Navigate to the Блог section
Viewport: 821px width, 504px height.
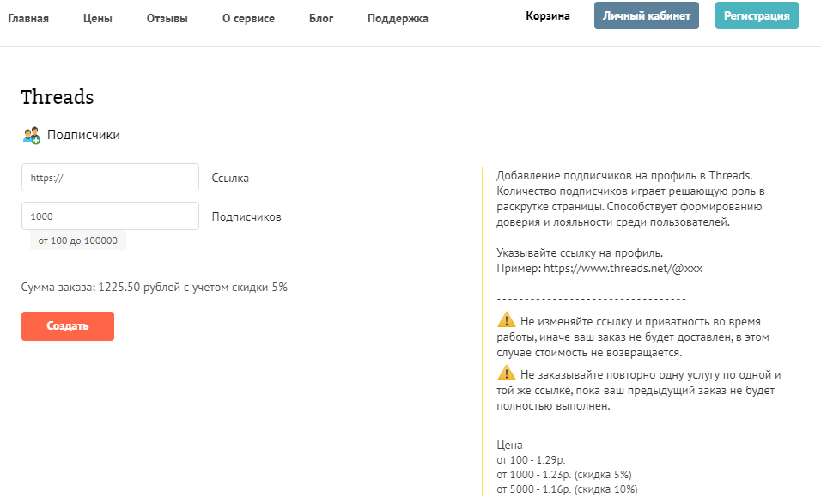[x=321, y=18]
